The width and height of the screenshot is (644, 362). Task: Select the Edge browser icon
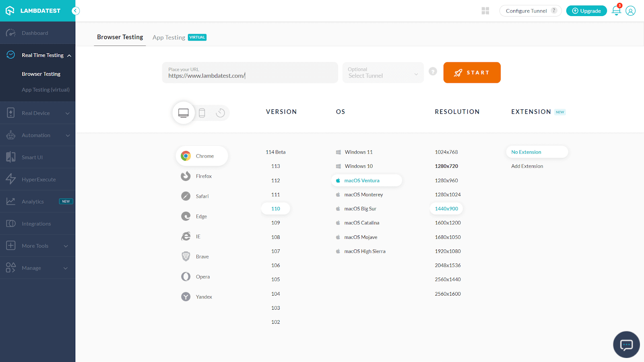(x=186, y=216)
